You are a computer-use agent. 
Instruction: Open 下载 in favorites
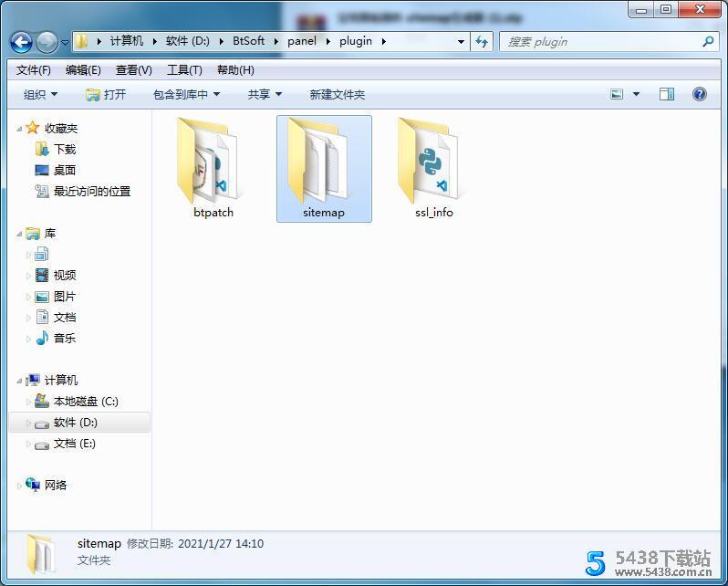tap(64, 149)
